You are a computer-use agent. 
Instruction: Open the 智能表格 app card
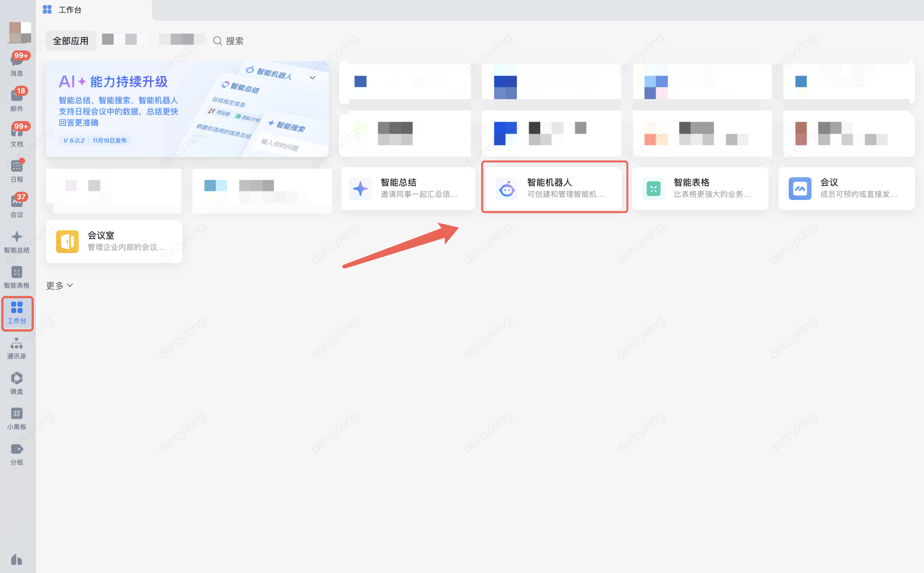[x=700, y=188]
